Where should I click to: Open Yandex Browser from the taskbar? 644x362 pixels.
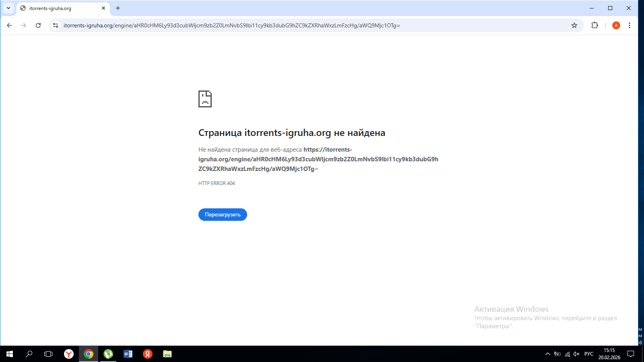69,354
